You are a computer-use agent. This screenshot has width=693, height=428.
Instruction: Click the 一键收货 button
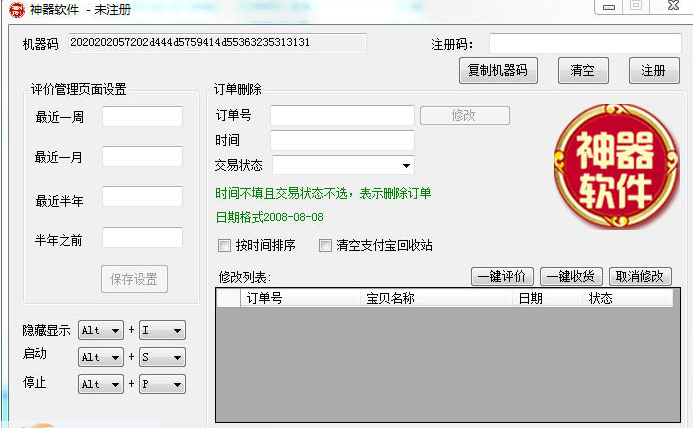[571, 277]
